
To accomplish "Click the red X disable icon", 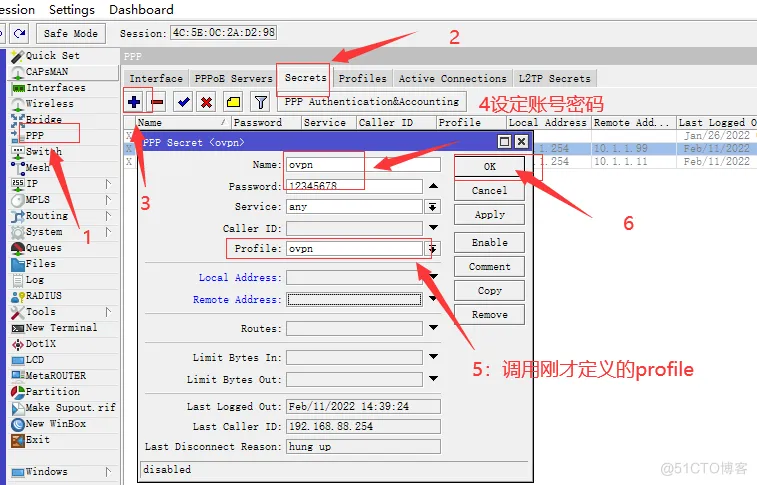I will click(x=206, y=101).
